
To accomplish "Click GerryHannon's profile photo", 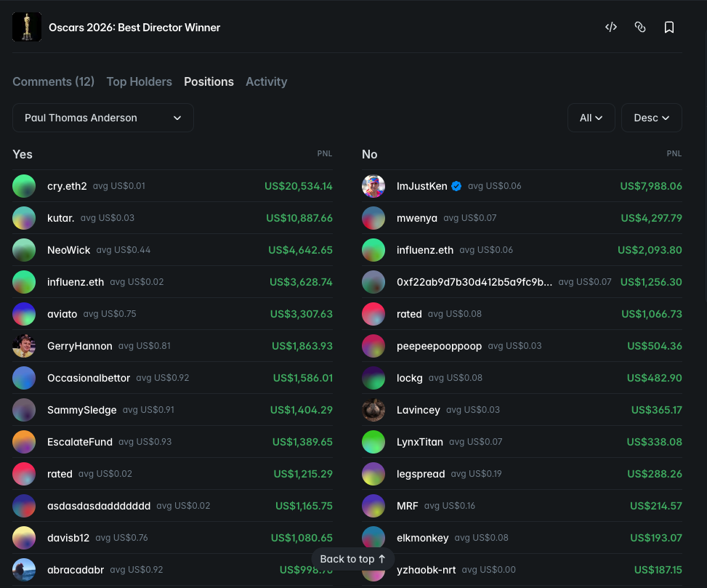I will pyautogui.click(x=24, y=346).
